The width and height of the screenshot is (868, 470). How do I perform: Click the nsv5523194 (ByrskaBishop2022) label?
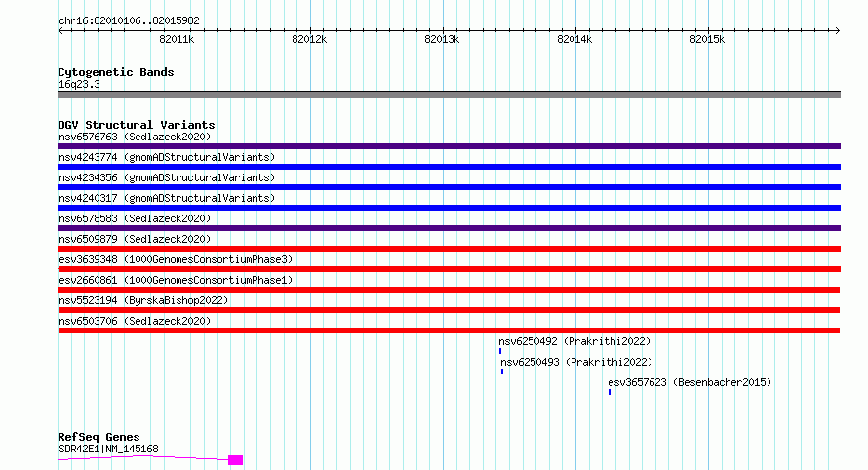point(143,300)
